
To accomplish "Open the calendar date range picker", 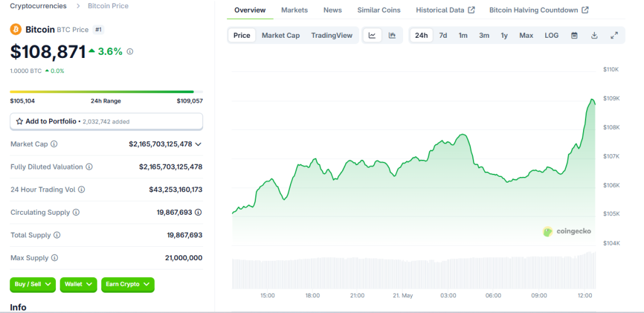I will tap(574, 35).
